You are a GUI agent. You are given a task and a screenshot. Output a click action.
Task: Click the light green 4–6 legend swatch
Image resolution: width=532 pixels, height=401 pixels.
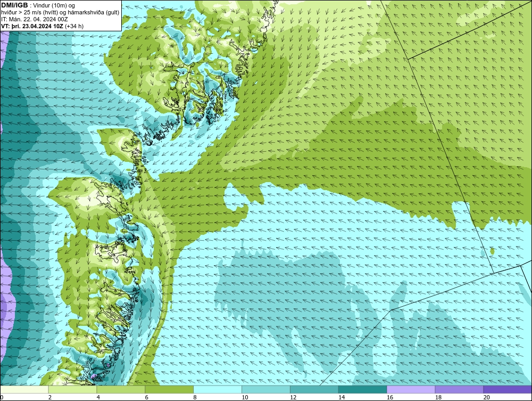(x=121, y=389)
